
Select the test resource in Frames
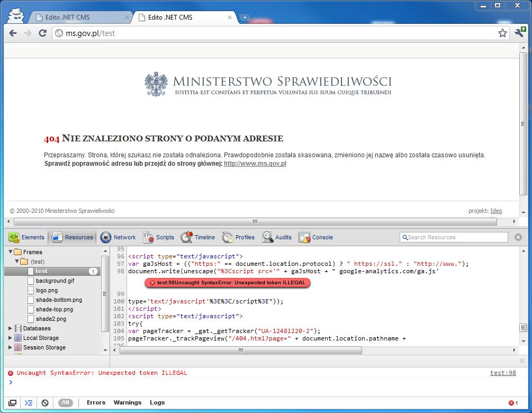(x=52, y=271)
